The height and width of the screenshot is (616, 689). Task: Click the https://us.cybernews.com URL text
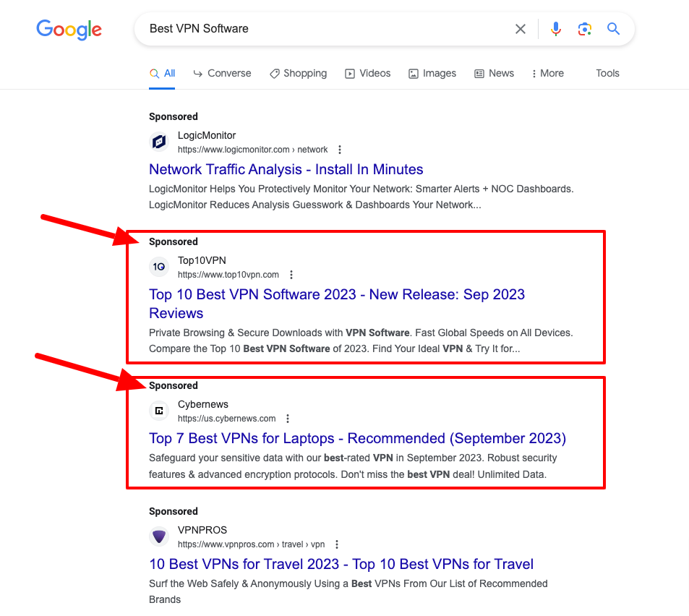[x=227, y=419]
